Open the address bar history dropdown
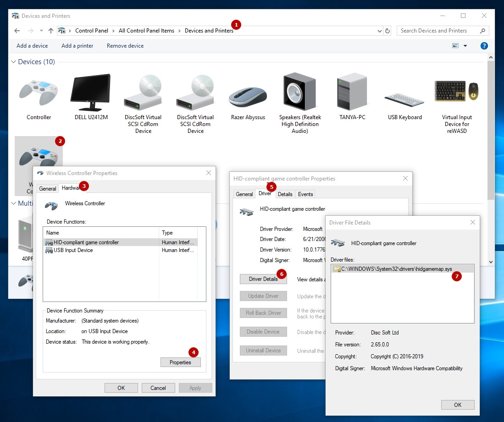The image size is (504, 422). 379,31
